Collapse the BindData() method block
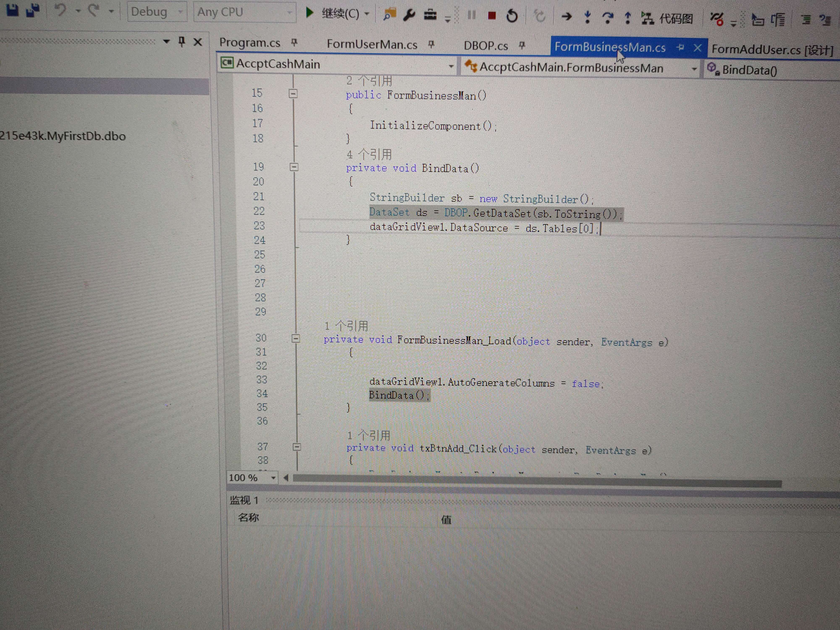This screenshot has height=630, width=840. click(x=294, y=167)
